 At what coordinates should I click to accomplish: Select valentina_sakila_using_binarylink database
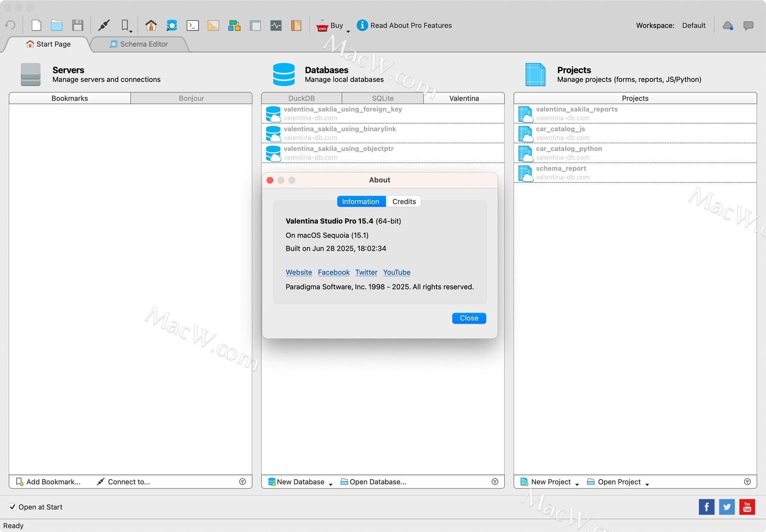tap(383, 133)
